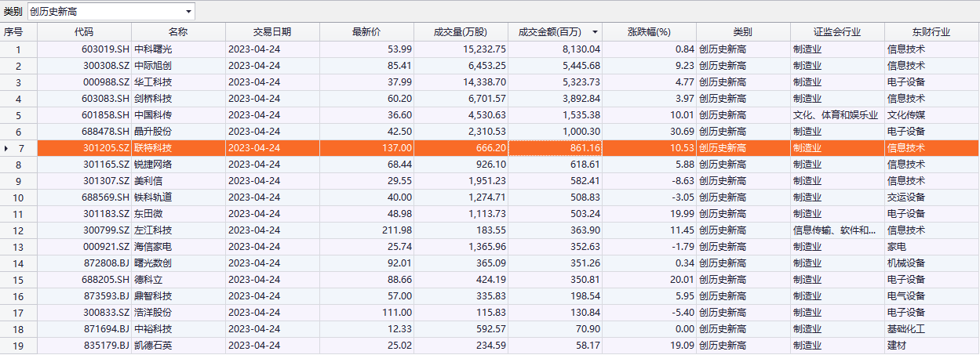Click the sort arrow on 成交金额(百万) header

pos(594,32)
